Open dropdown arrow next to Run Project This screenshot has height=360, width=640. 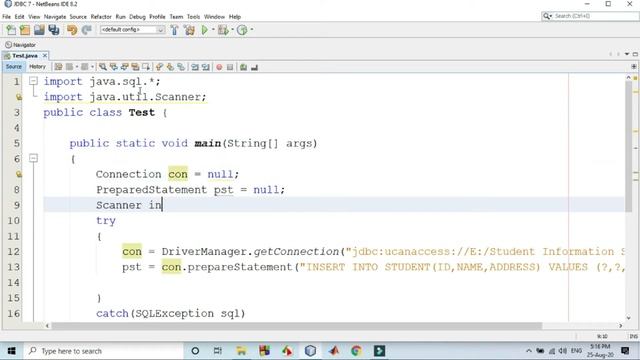click(x=213, y=29)
